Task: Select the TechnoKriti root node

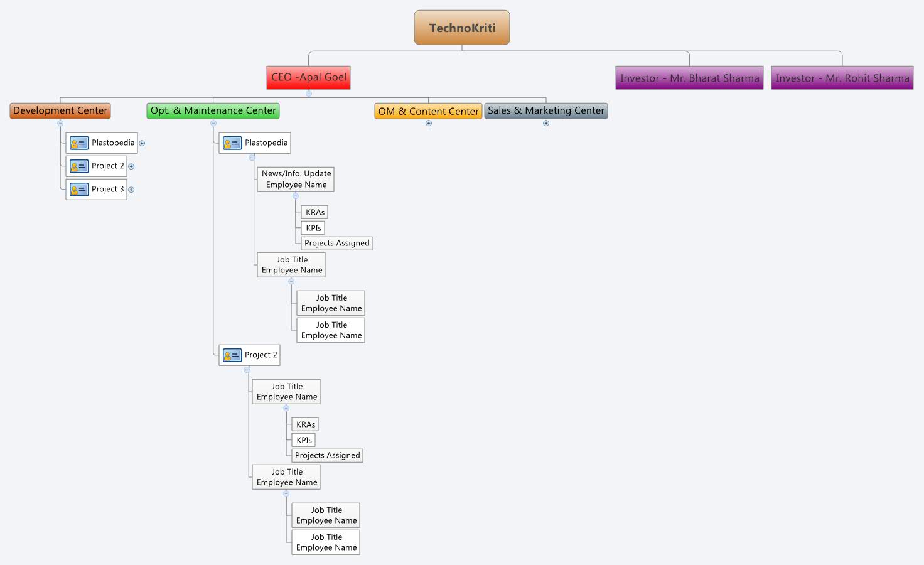Action: point(461,27)
